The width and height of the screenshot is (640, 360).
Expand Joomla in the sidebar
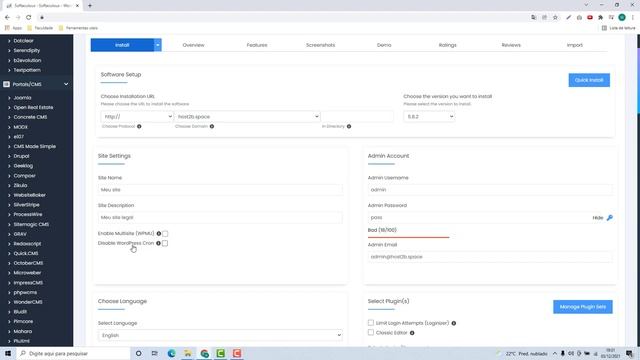pyautogui.click(x=22, y=98)
